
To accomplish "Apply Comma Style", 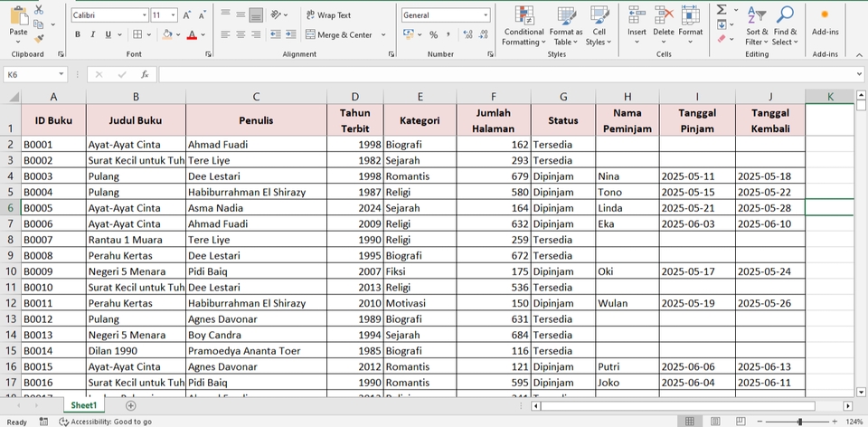I will pyautogui.click(x=448, y=34).
